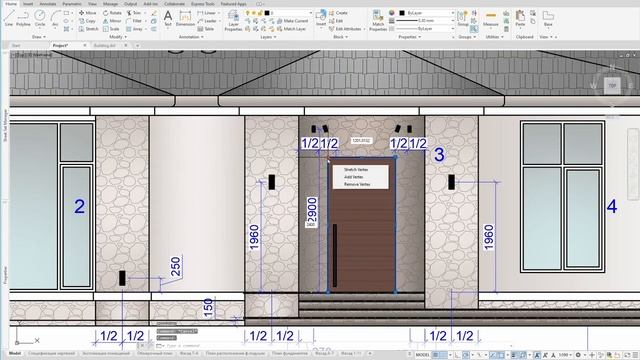This screenshot has height=360, width=640.
Task: Click Match Properties tool
Action: [378, 20]
